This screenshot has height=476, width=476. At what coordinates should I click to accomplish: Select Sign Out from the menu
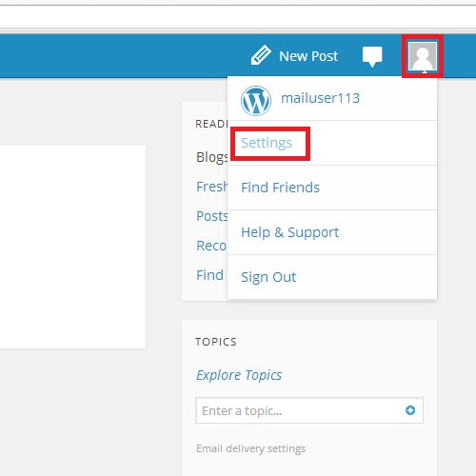pyautogui.click(x=268, y=277)
